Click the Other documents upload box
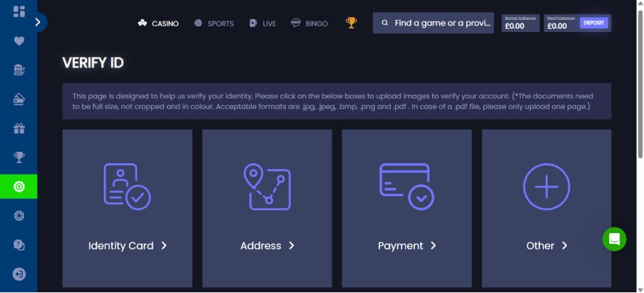Image resolution: width=644 pixels, height=293 pixels. tap(546, 209)
